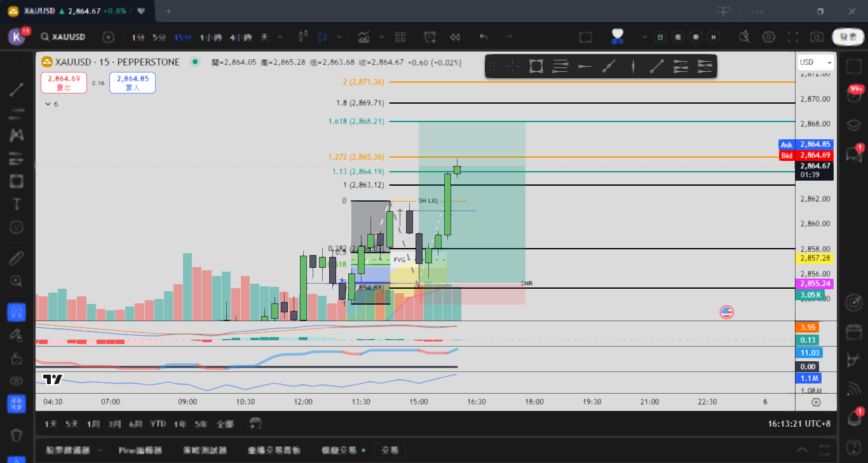
Task: Select the cross cursor in floating toolbar
Action: [513, 66]
